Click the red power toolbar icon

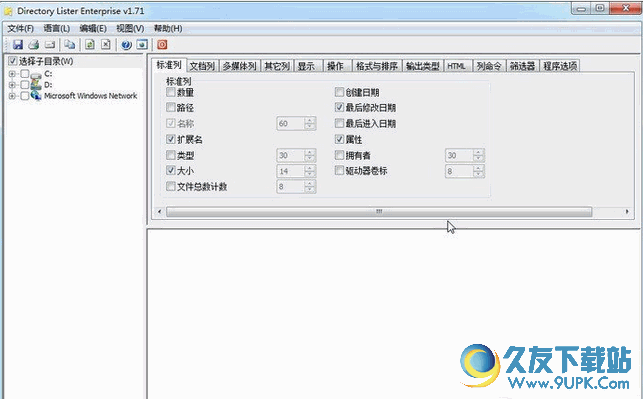point(162,45)
